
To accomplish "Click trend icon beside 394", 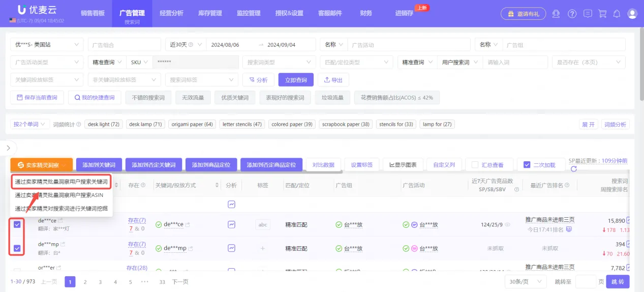I will 629,244.
